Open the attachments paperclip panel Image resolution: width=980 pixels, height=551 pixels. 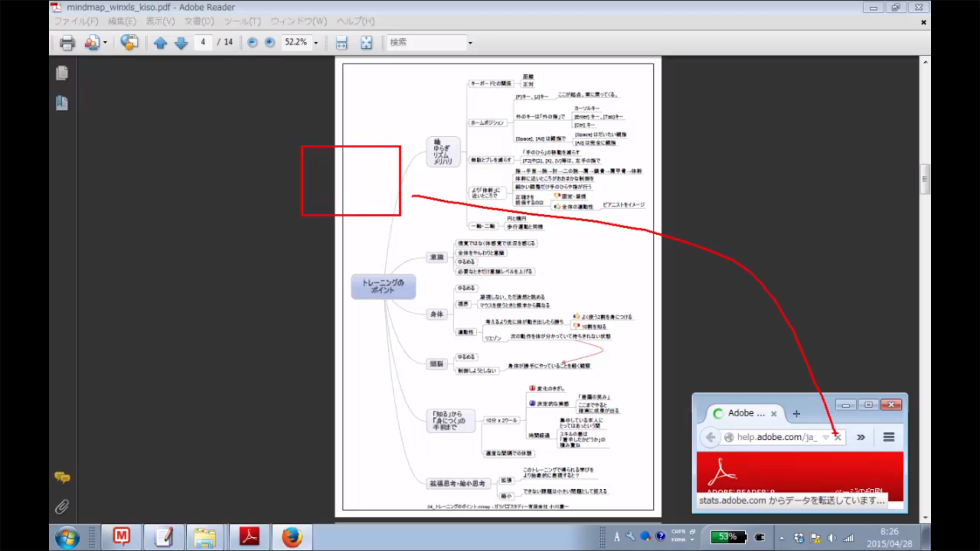coord(62,507)
